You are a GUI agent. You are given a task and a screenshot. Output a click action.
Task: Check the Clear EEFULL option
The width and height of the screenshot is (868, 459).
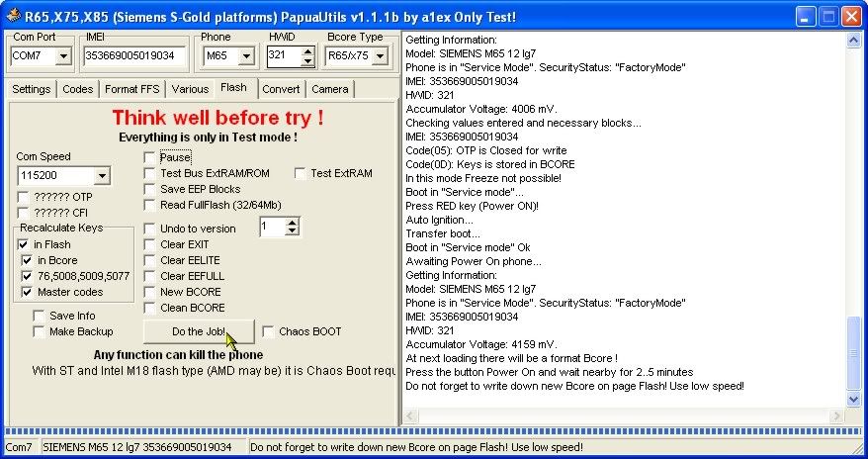pos(149,276)
